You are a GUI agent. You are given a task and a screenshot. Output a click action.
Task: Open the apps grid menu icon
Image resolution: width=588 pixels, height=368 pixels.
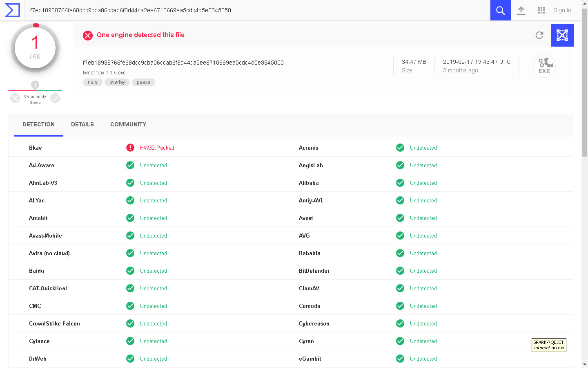coord(541,10)
